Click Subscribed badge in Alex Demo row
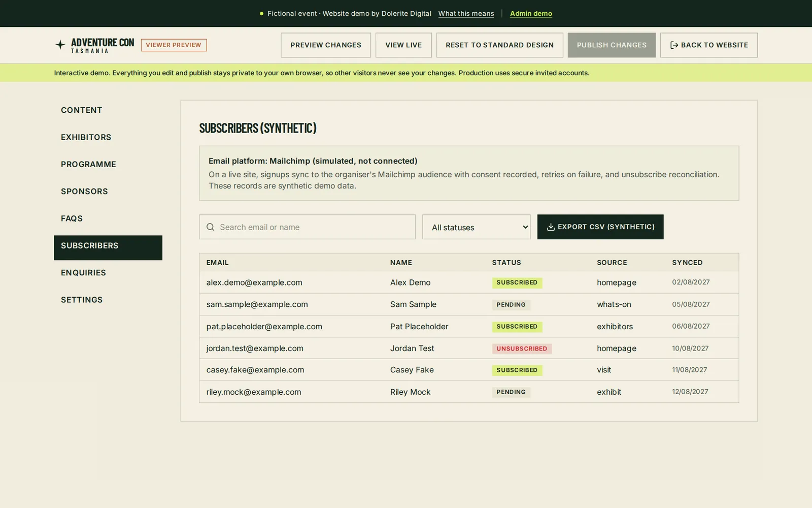The height and width of the screenshot is (508, 812). [517, 282]
